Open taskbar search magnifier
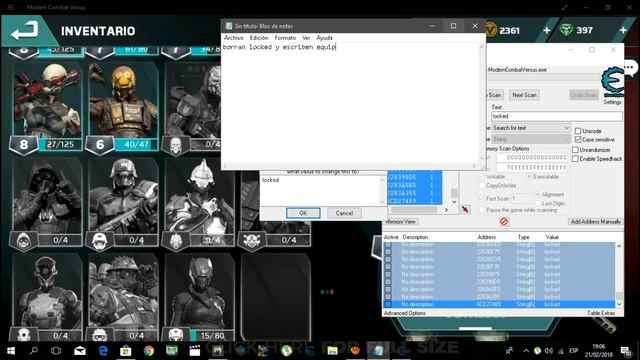Screen dimensions: 640x360 (33, 351)
